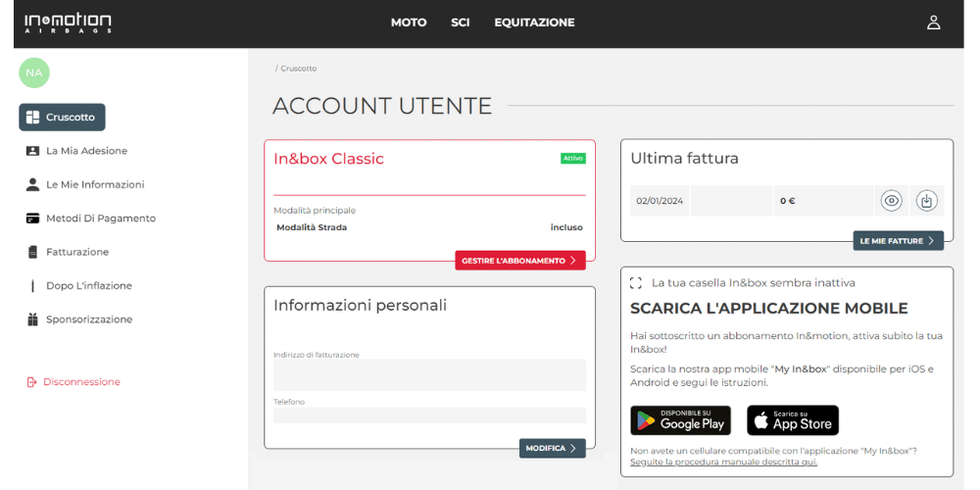
Task: Click the Modalità principale label
Action: 315,211
